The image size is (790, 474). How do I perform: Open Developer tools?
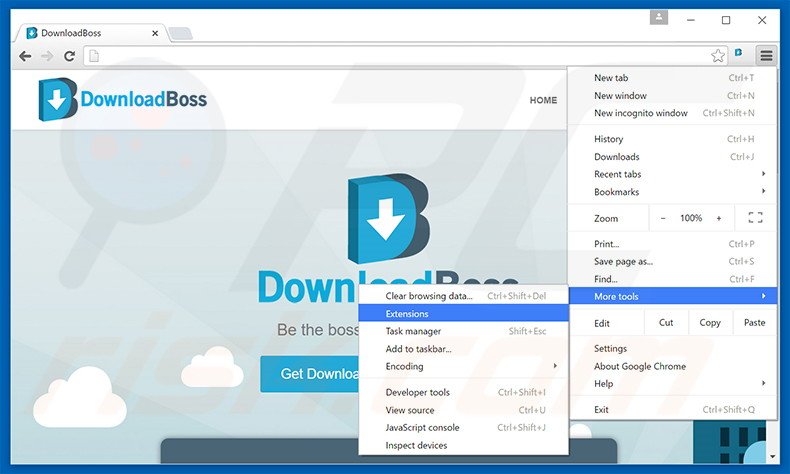(x=464, y=392)
